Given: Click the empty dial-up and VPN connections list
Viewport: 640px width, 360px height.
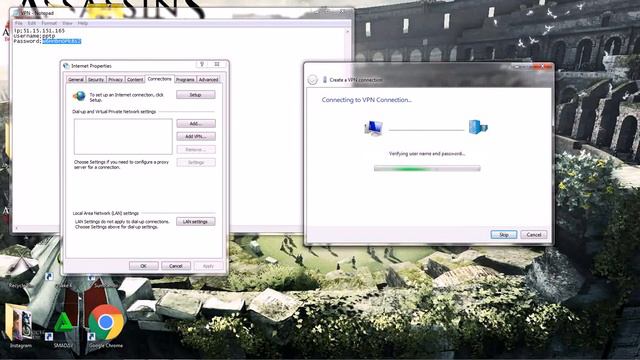Looking at the screenshot, I should [123, 137].
